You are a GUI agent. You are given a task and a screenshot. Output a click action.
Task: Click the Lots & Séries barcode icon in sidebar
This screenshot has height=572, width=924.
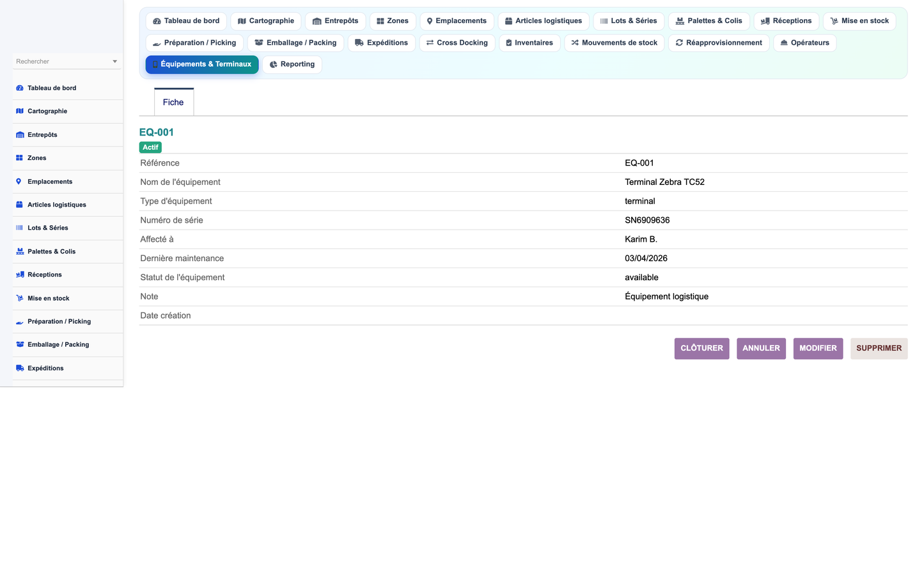pos(20,228)
